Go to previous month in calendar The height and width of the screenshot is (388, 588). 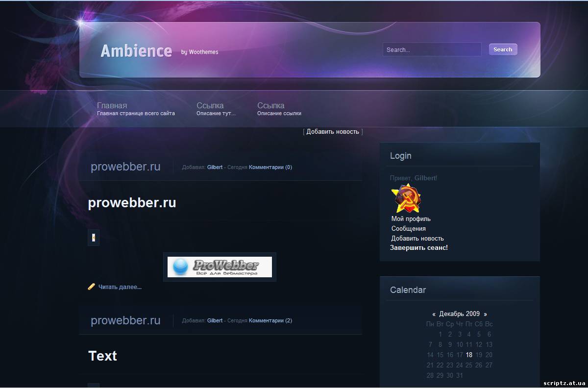pos(434,314)
